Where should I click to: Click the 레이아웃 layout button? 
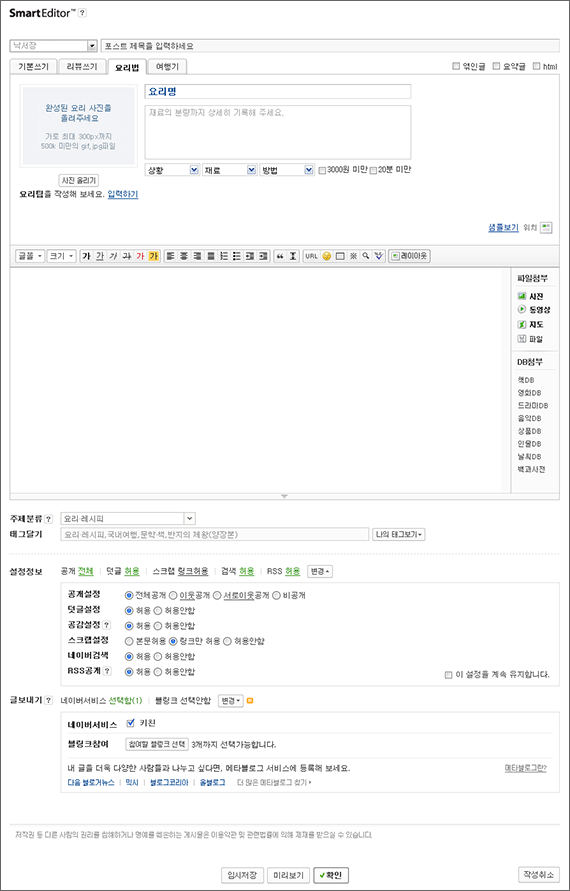pos(410,256)
